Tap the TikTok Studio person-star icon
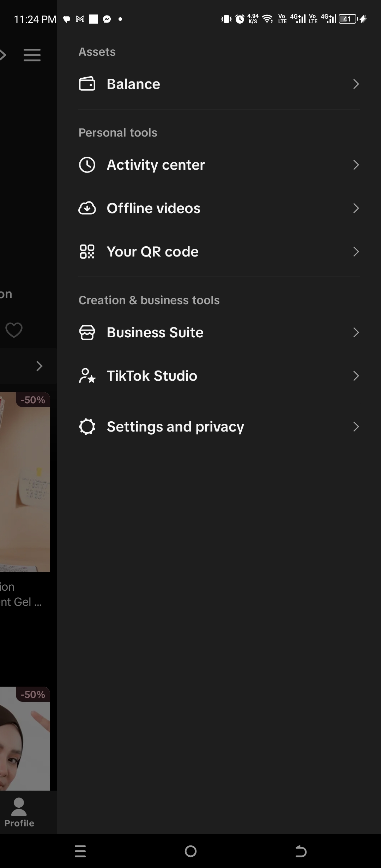This screenshot has height=868, width=381. [87, 376]
